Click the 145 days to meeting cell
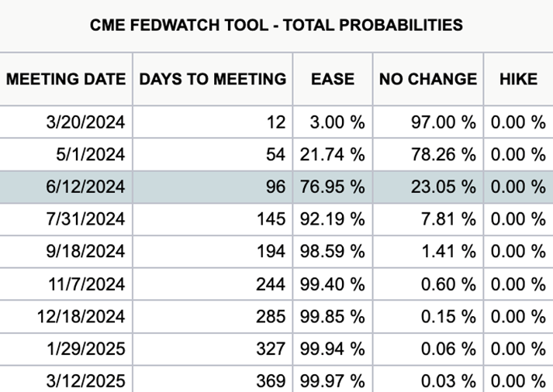Image resolution: width=553 pixels, height=392 pixels. [x=213, y=219]
